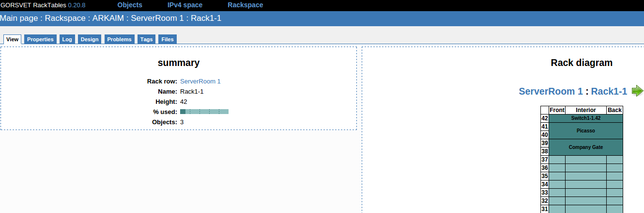Click Rack1-1 heading link above diagram

coord(609,91)
